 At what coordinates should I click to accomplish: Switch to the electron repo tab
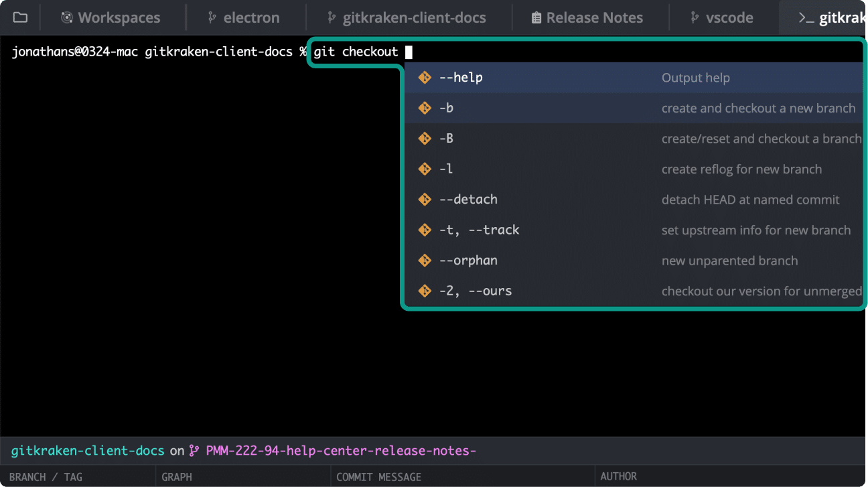coord(244,17)
